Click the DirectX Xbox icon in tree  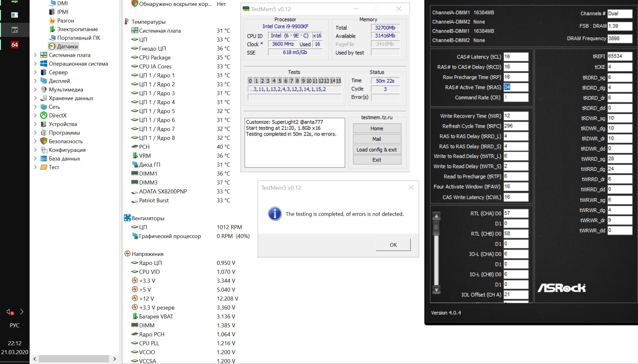[44, 115]
